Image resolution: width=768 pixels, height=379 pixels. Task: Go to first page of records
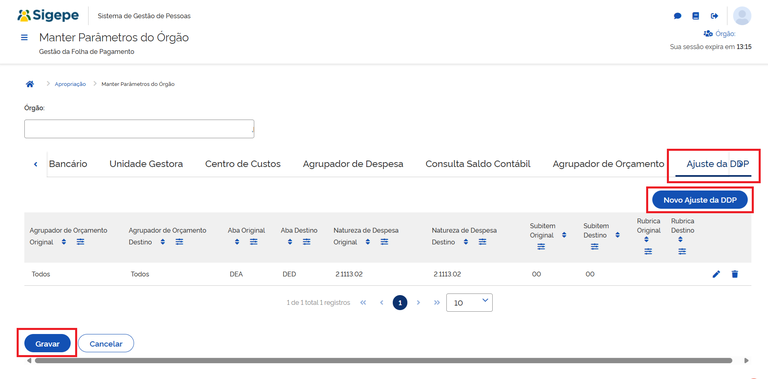(363, 303)
